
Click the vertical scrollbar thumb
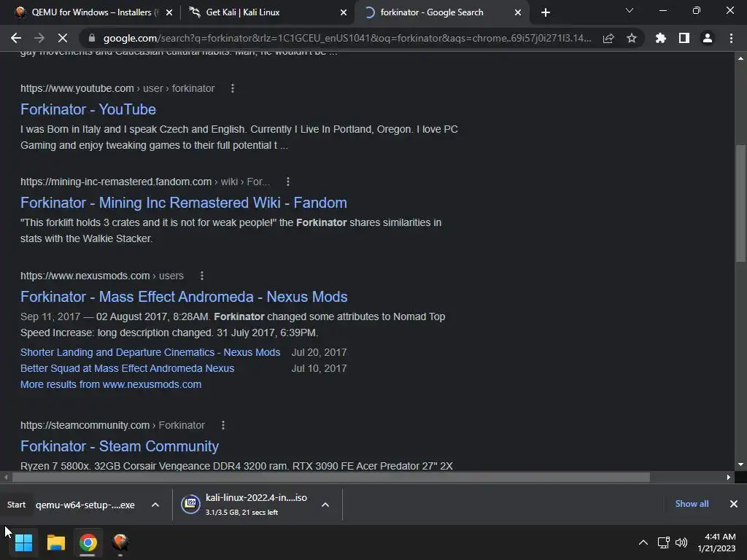click(740, 203)
